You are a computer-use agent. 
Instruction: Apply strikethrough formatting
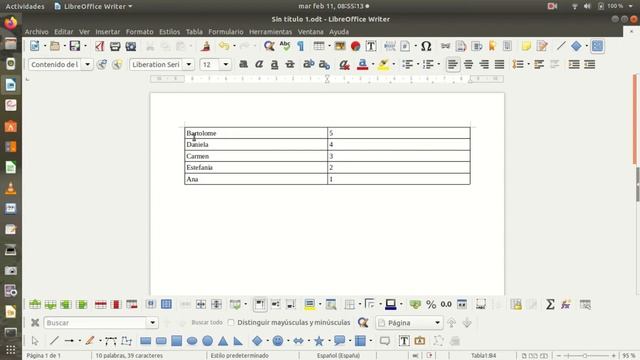tap(290, 64)
